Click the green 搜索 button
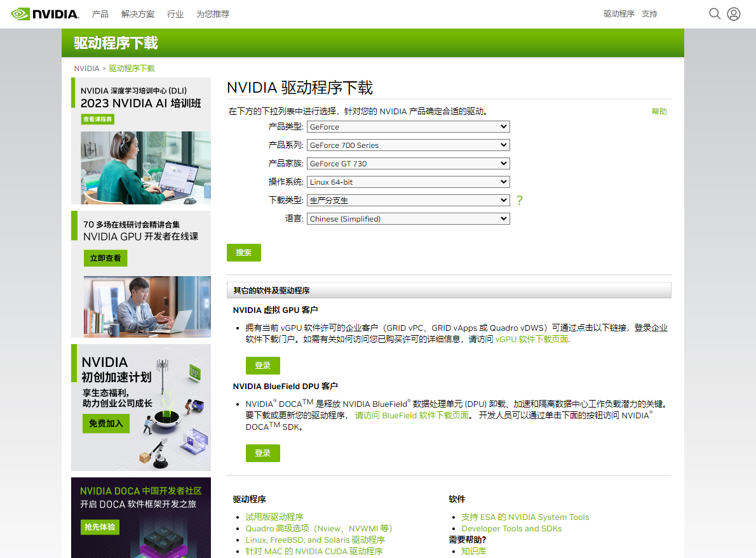Viewport: 756px width, 558px height. [x=244, y=253]
